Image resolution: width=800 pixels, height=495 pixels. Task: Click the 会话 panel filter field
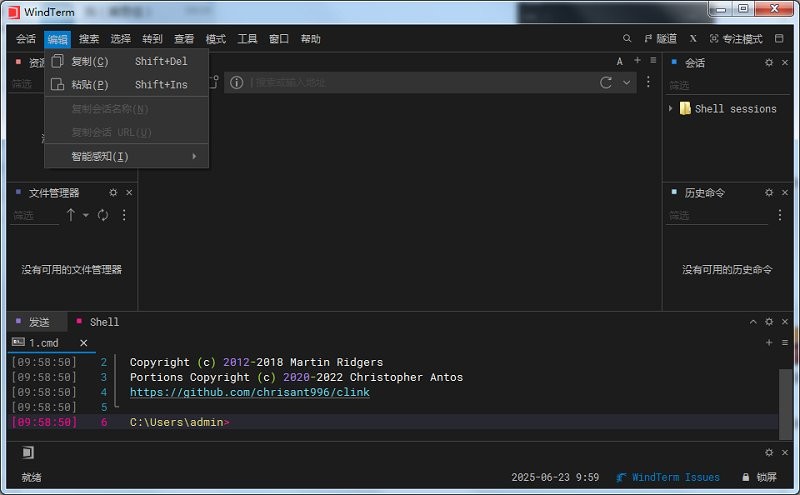pyautogui.click(x=728, y=85)
